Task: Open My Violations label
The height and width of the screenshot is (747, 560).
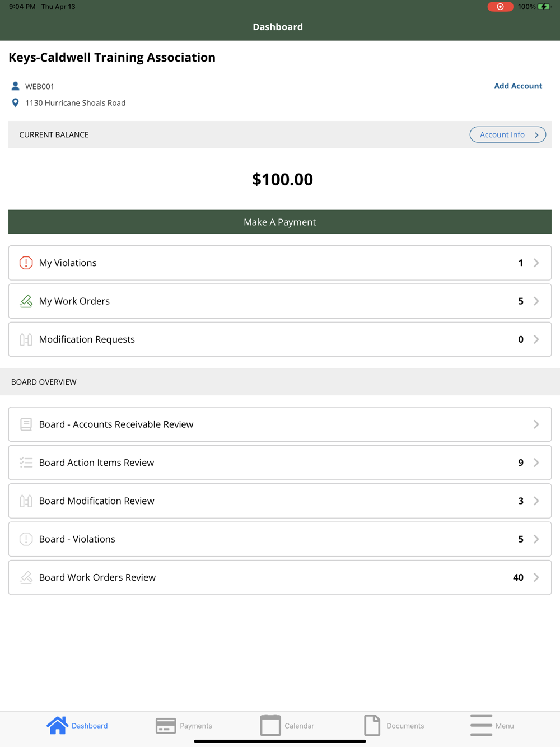Action: coord(68,263)
